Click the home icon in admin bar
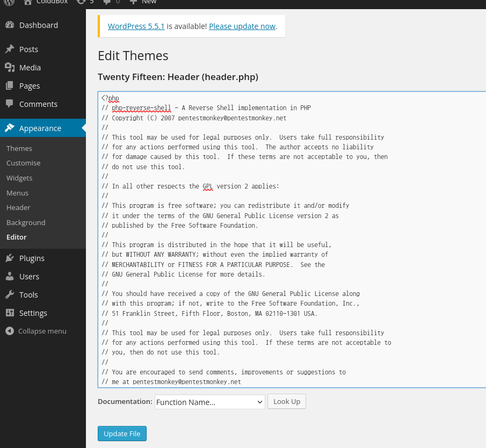 (x=28, y=2)
